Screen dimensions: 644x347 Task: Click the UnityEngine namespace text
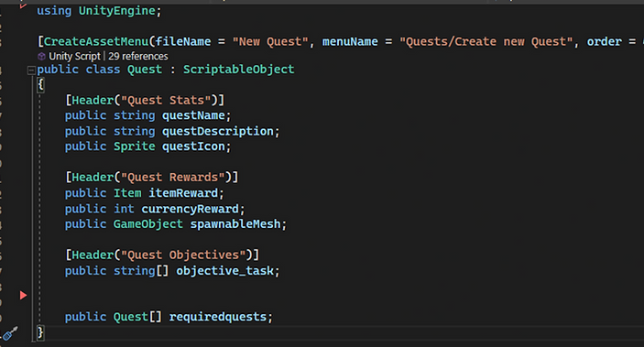tap(116, 11)
